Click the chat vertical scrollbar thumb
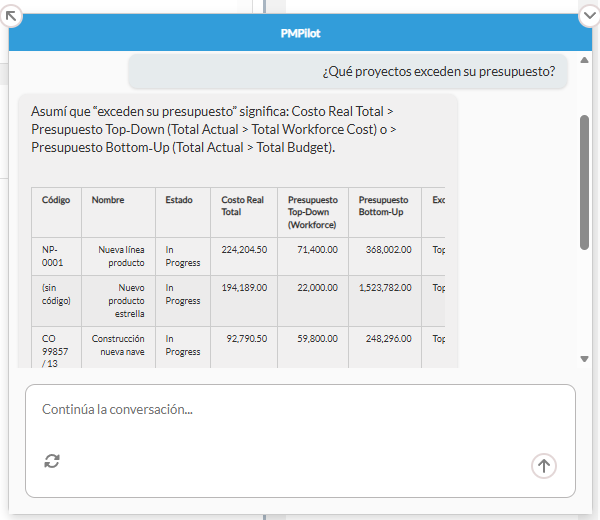The image size is (600, 520). [585, 180]
